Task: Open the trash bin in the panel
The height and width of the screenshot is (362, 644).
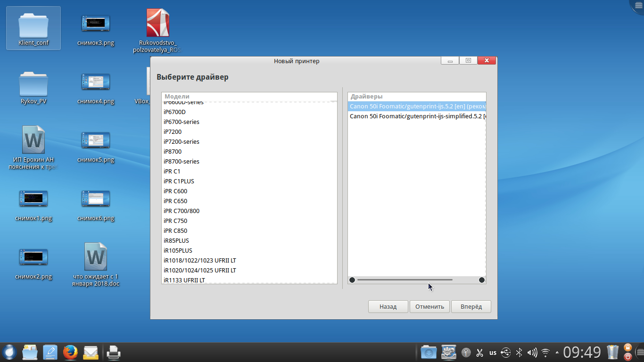Action: [x=612, y=352]
